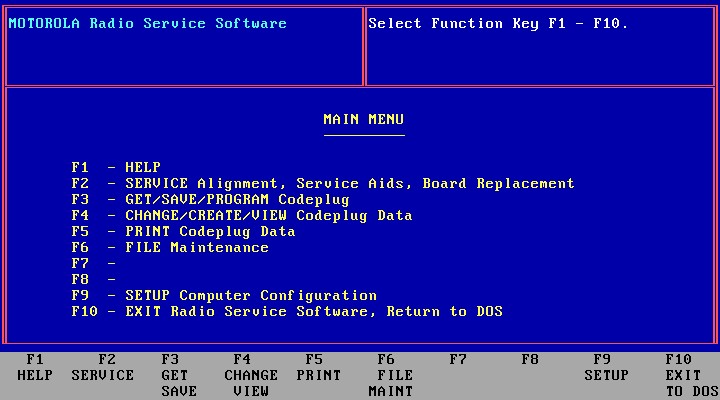Choose EXIT Radio Service Software, Return to DOS
Viewport: 720px width, 400px height.
click(286, 311)
